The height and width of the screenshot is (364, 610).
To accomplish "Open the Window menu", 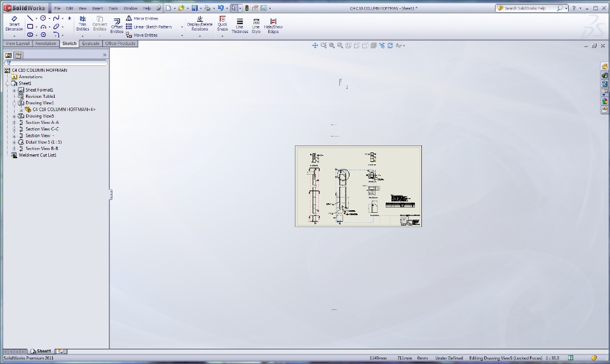I will click(x=130, y=8).
